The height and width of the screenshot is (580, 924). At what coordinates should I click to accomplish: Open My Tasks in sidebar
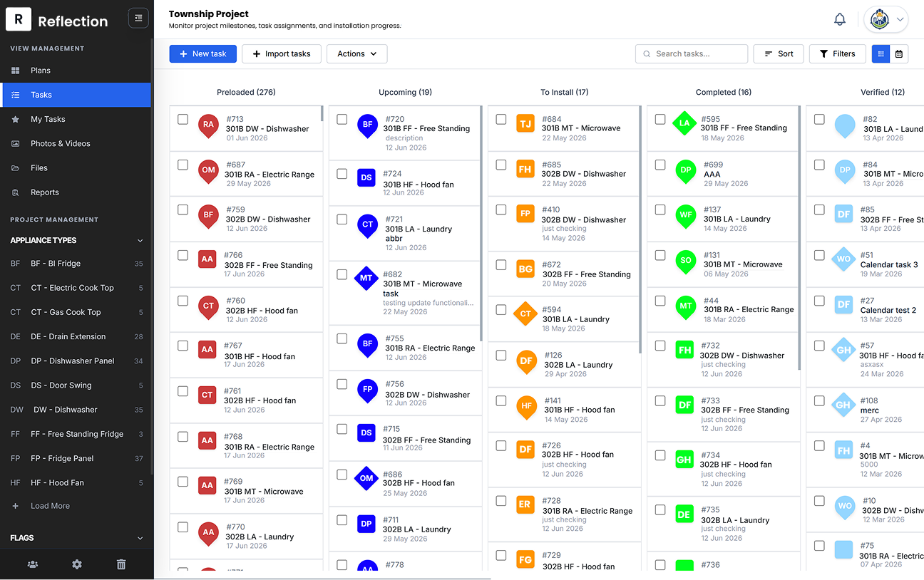(76, 119)
